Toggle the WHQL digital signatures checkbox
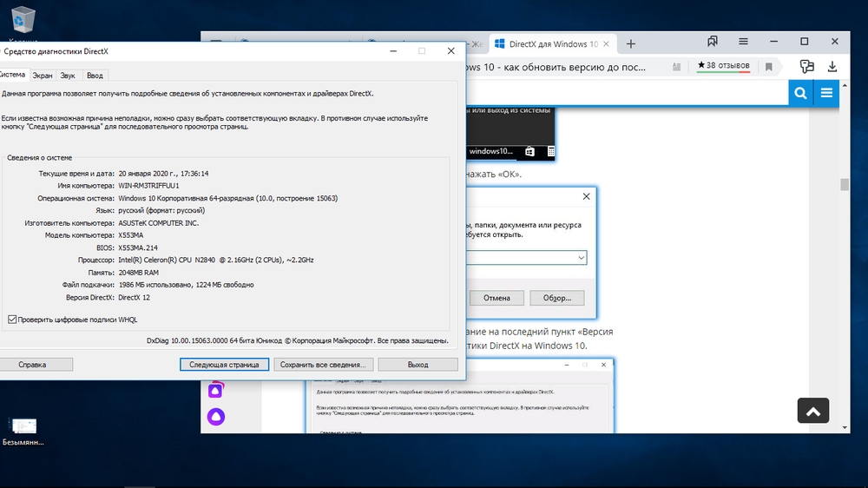 tap(12, 320)
